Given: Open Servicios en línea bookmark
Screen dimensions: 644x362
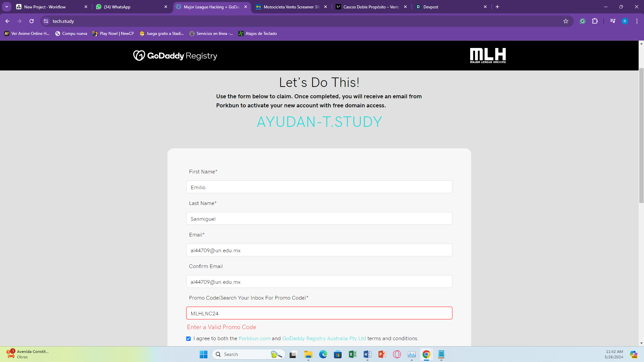Looking at the screenshot, I should point(211,34).
